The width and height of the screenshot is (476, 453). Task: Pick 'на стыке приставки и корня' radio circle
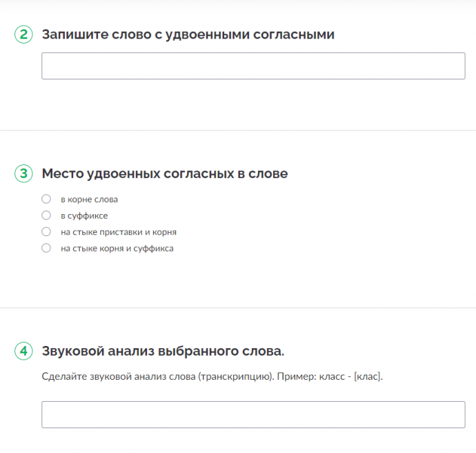click(x=46, y=232)
